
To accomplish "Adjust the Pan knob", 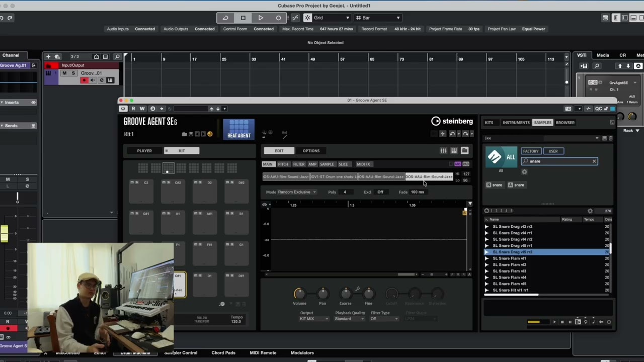I will click(x=323, y=293).
